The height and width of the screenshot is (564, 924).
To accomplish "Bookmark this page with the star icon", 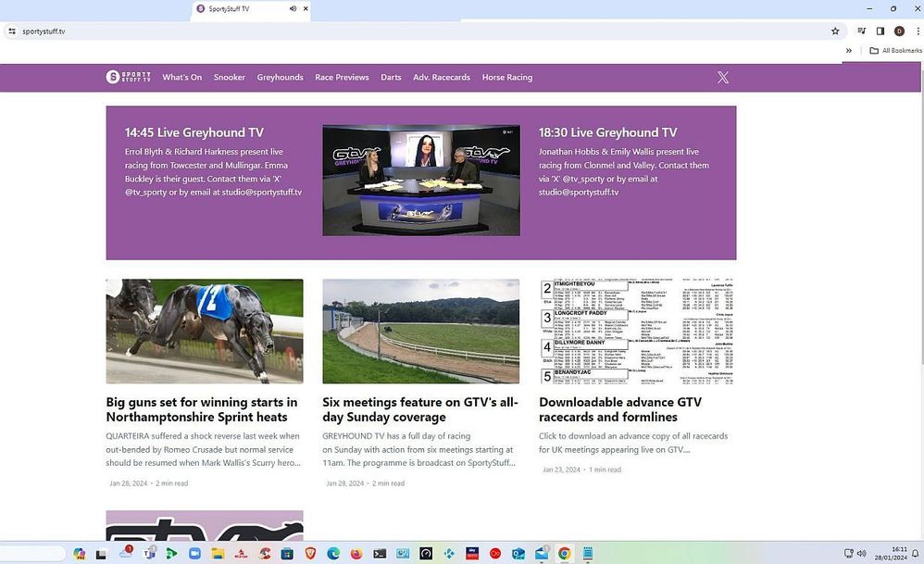I will click(x=835, y=31).
